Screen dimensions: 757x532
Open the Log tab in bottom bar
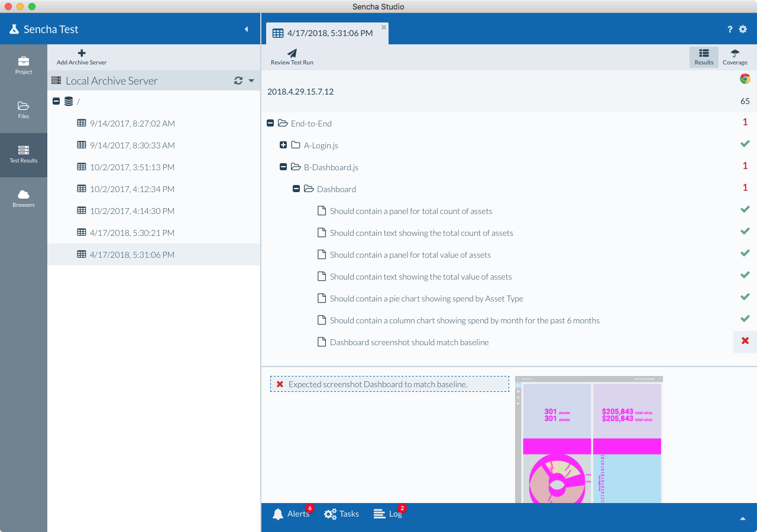coord(388,514)
